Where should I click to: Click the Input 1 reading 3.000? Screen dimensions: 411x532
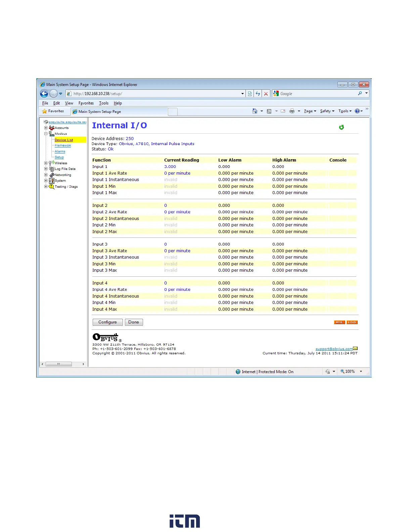170,167
